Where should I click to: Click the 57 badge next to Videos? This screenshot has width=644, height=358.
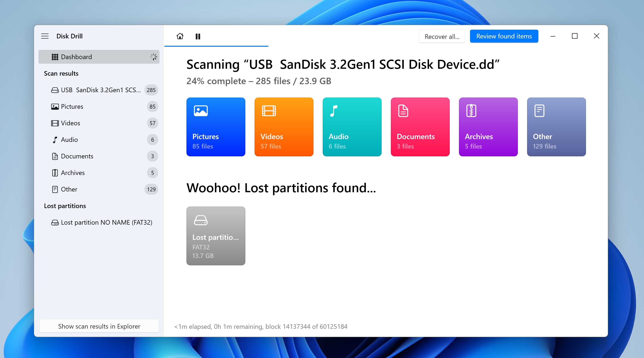point(152,123)
